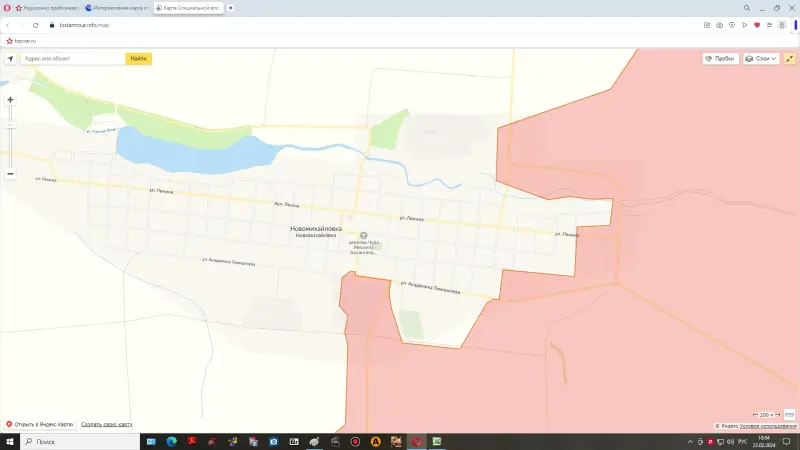This screenshot has height=450, width=800.
Task: Toggle the Пробки traffic layer
Action: pos(719,59)
